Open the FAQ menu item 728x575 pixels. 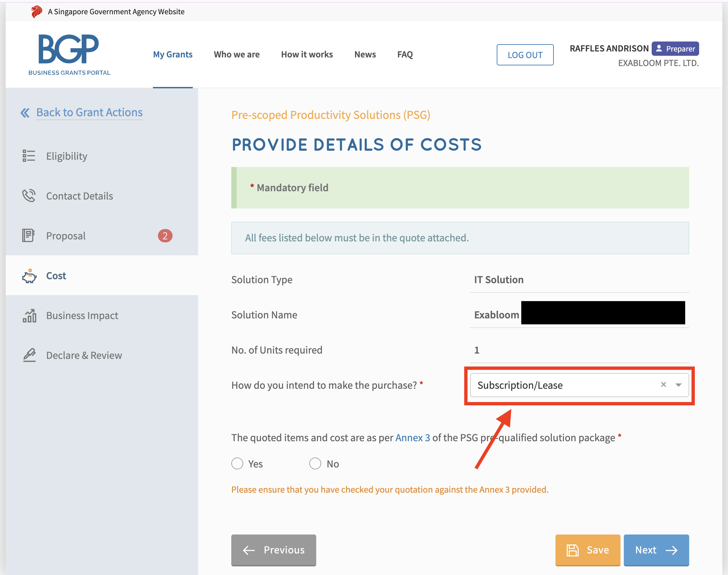point(405,54)
